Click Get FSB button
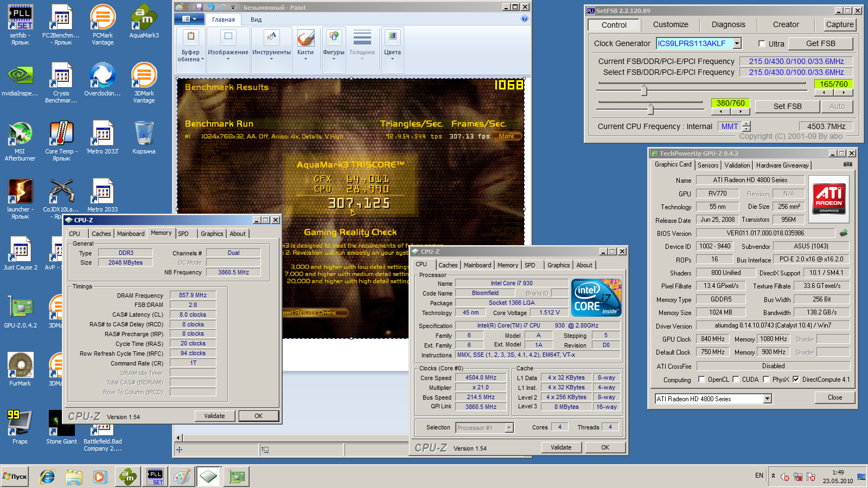This screenshot has width=868, height=488. (821, 43)
